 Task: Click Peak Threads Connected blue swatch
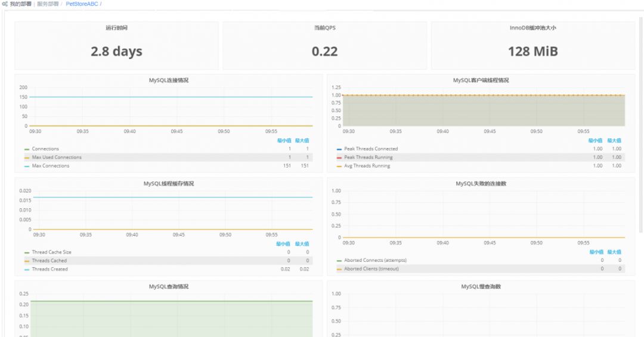(339, 149)
